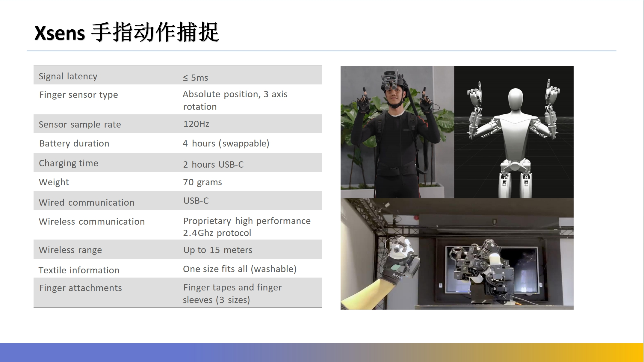
Task: Click the 'Up to 15 meters' value
Action: [x=218, y=250]
